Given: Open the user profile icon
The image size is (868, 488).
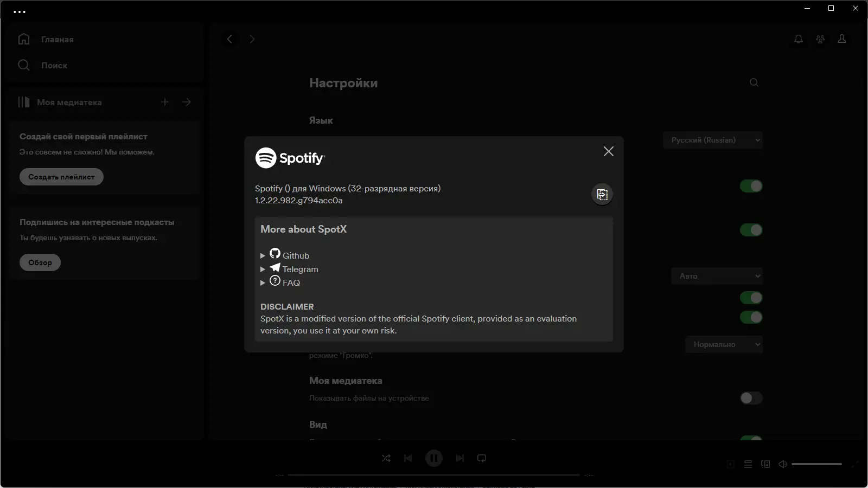Looking at the screenshot, I should pos(842,39).
